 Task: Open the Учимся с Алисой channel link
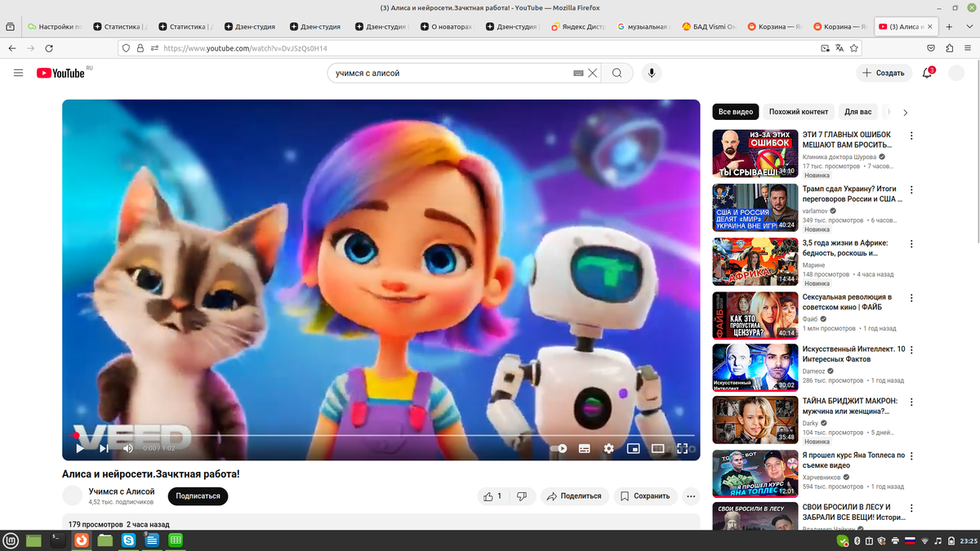[122, 491]
